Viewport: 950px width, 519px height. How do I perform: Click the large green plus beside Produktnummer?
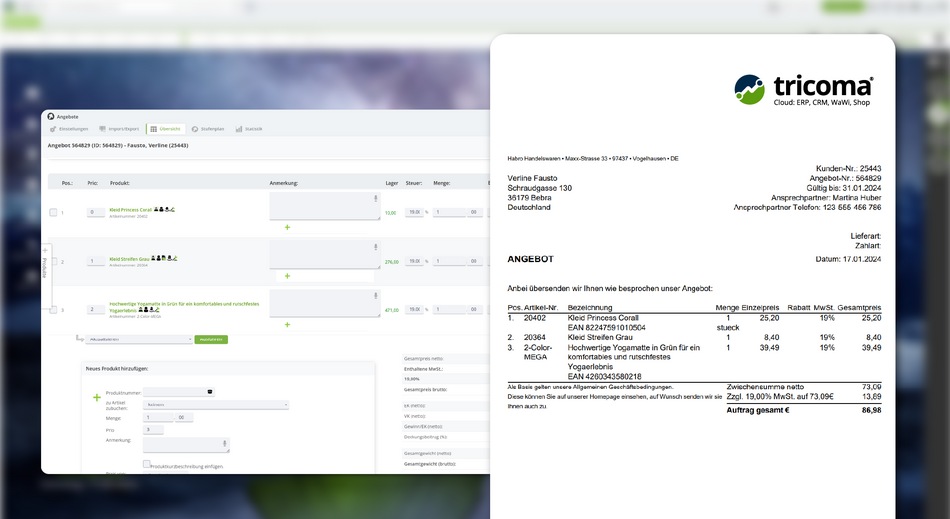point(97,397)
